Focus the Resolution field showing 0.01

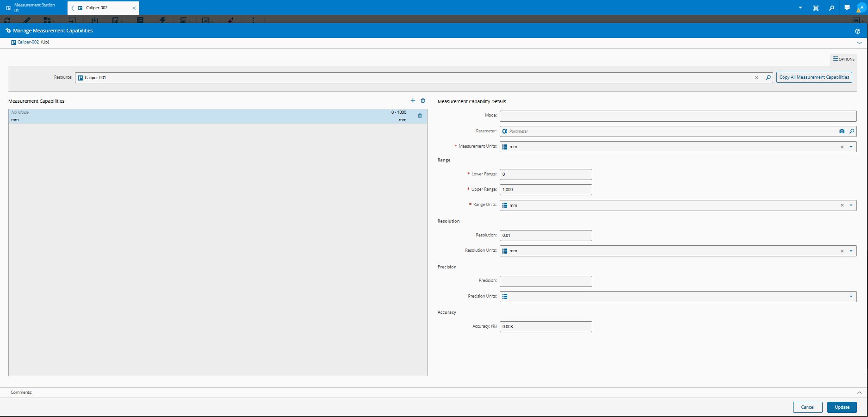pyautogui.click(x=546, y=236)
